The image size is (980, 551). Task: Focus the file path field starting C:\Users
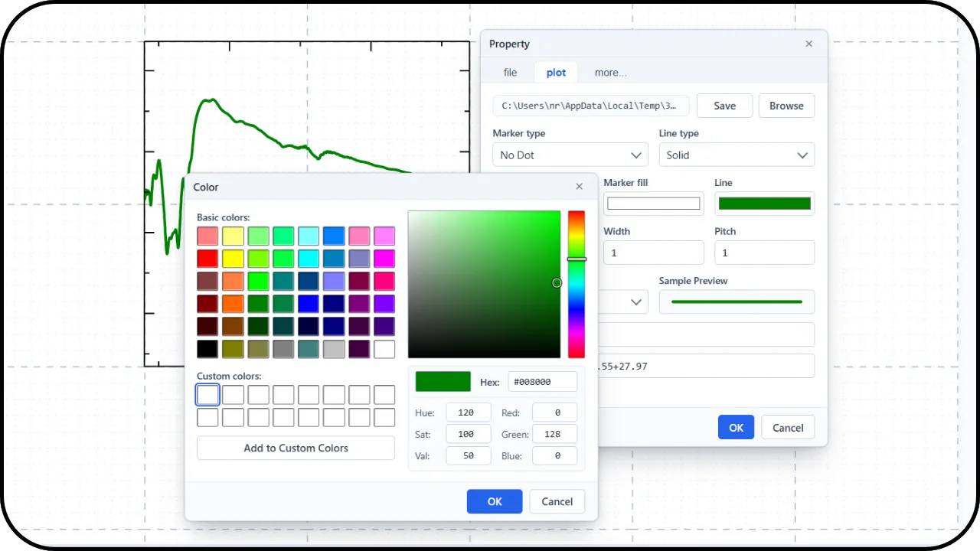(x=591, y=106)
